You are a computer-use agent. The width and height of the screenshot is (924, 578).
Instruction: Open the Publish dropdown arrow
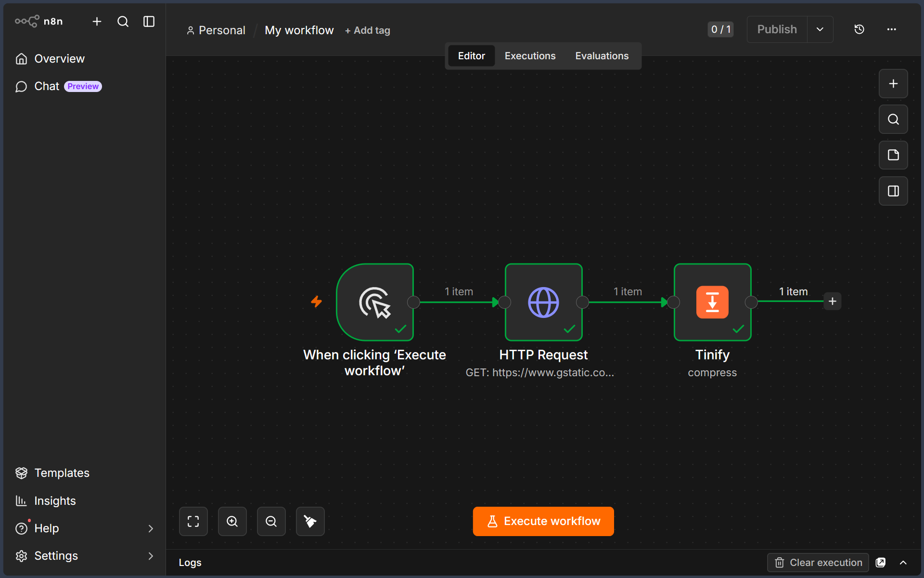(820, 29)
